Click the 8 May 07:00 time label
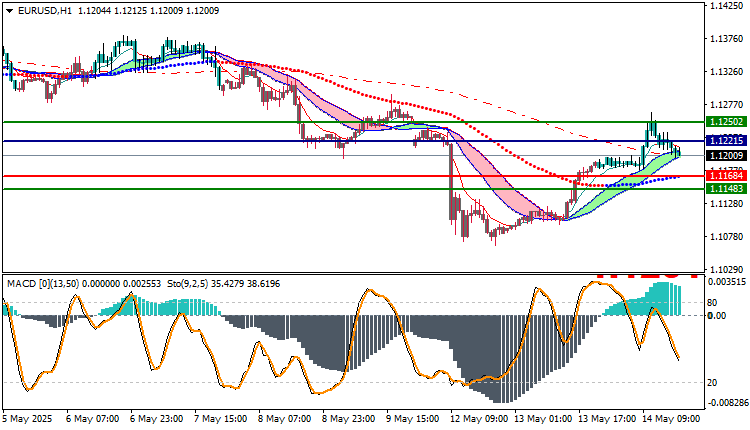Image resolution: width=750 pixels, height=430 pixels. point(285,419)
